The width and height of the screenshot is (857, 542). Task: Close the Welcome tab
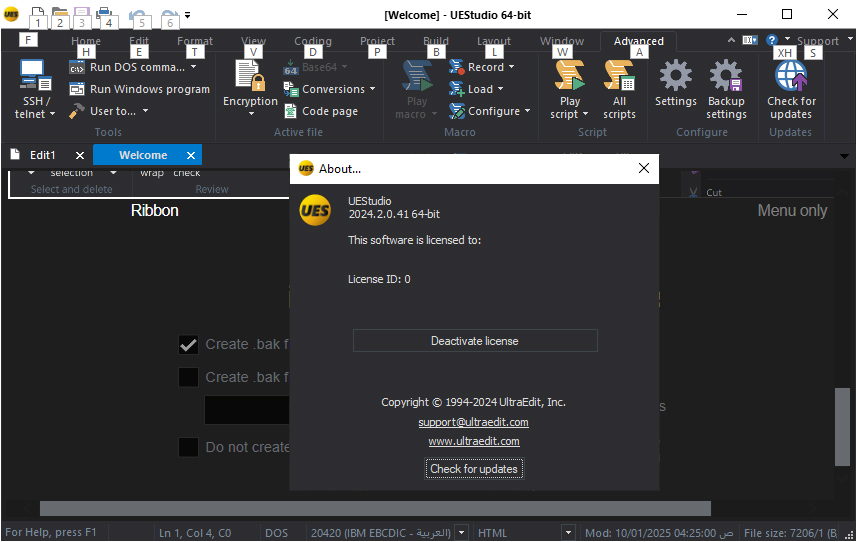click(x=191, y=156)
